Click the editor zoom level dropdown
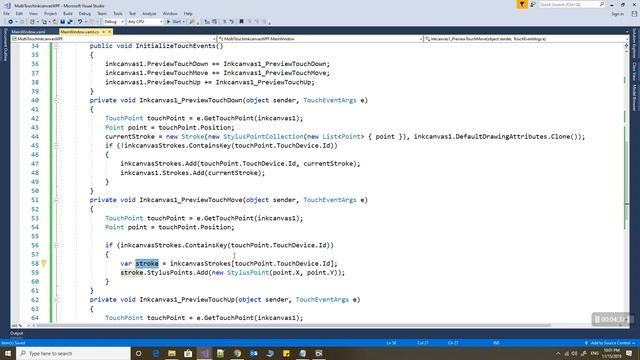This screenshot has height=360, width=640. coord(21,326)
